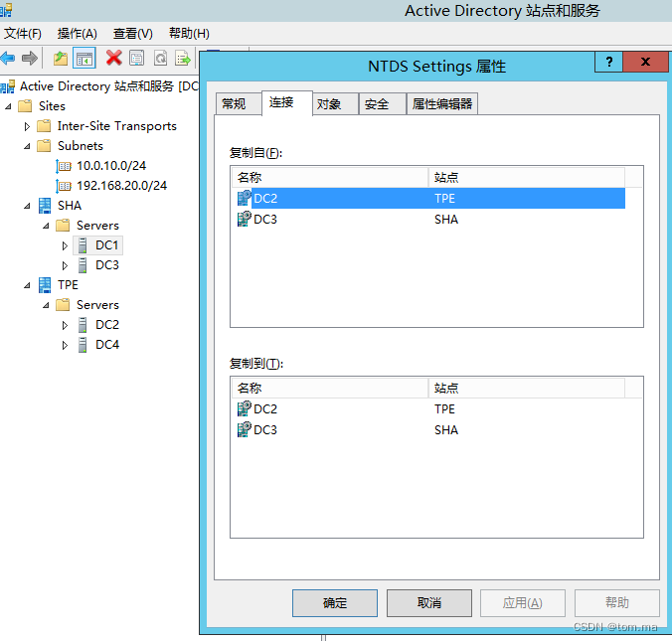Image resolution: width=672 pixels, height=641 pixels.
Task: Open the Properties toolbar icon
Action: point(137,58)
